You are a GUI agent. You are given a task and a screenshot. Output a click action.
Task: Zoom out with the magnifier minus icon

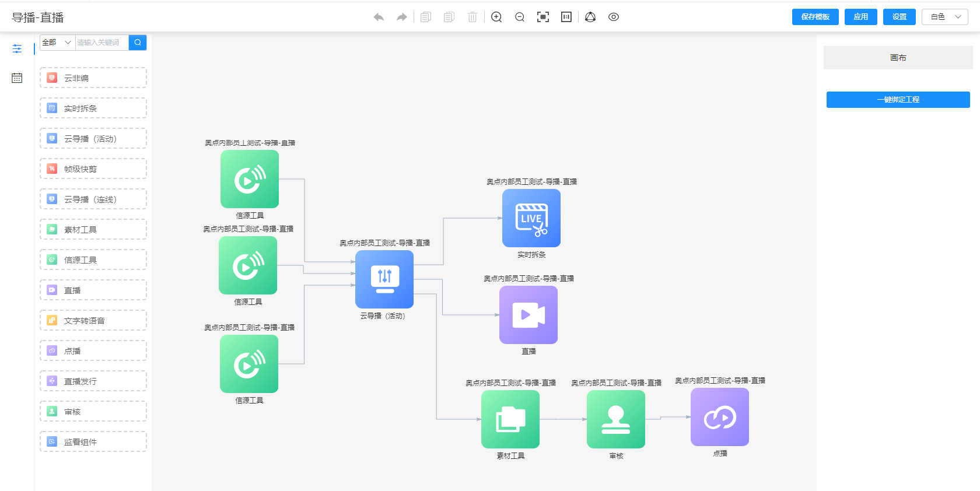click(x=520, y=17)
